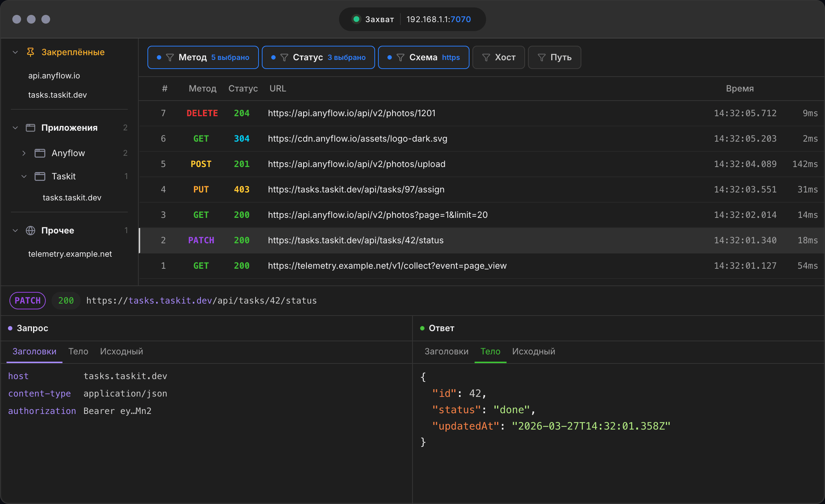
Task: Click the "id": 42 line in response body
Action: (x=459, y=394)
